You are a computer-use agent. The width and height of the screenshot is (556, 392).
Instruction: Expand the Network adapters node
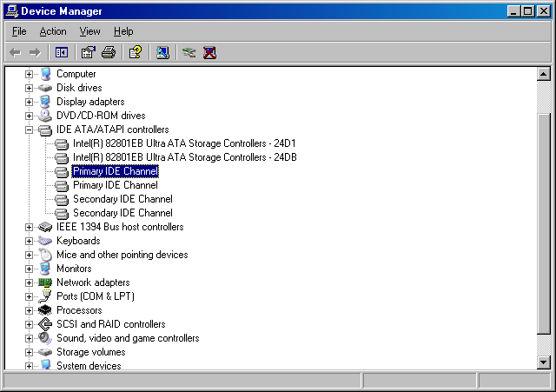click(x=29, y=282)
